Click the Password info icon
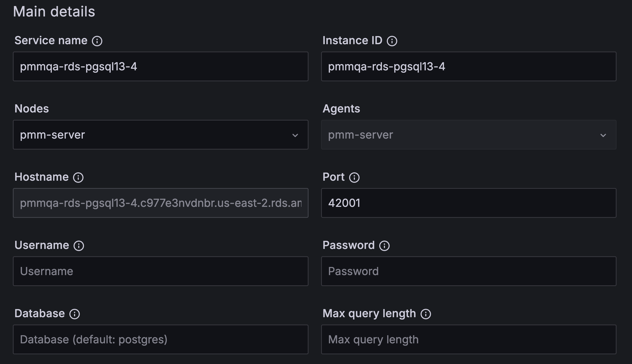Viewport: 632px width, 364px height. point(384,246)
